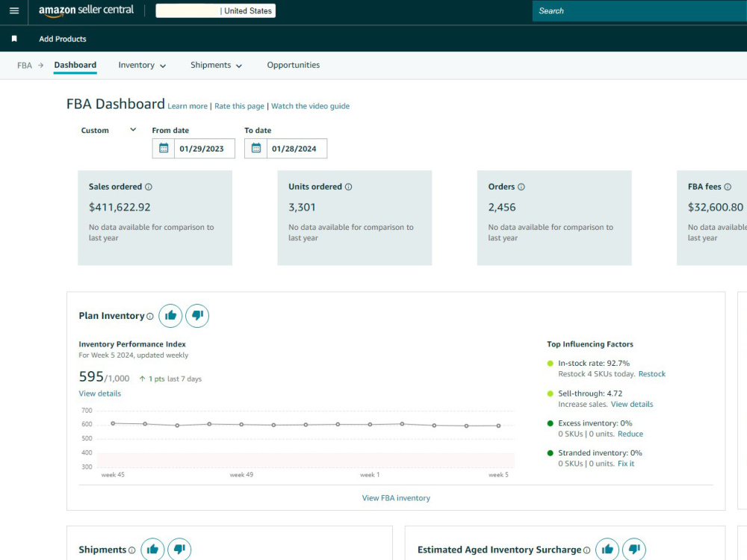Click the 595/1,000 index score
The image size is (747, 560).
click(104, 377)
